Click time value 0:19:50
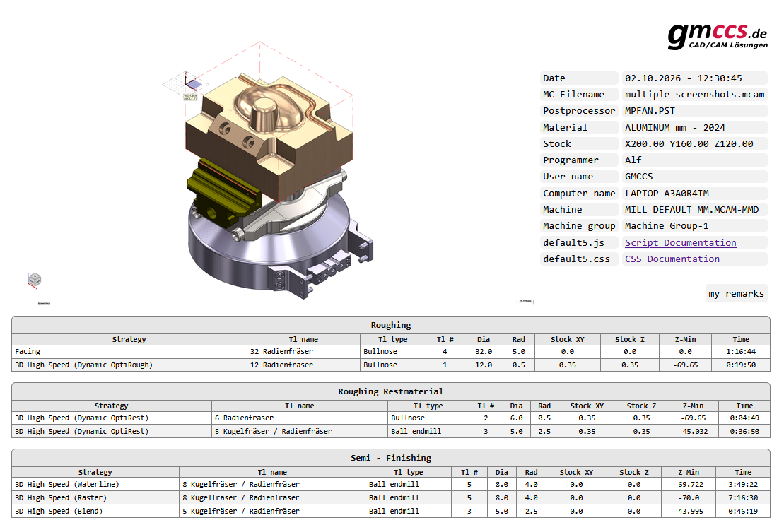This screenshot has width=784, height=532. click(x=741, y=365)
